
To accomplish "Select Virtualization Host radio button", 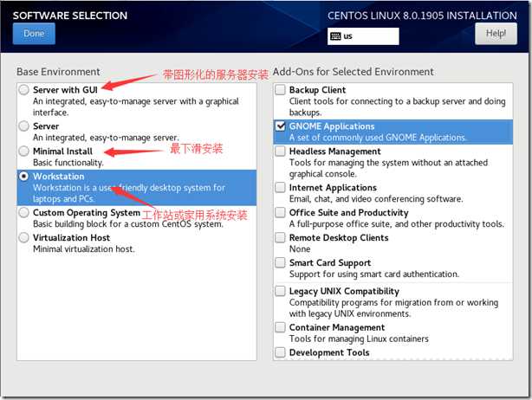I will [x=23, y=237].
